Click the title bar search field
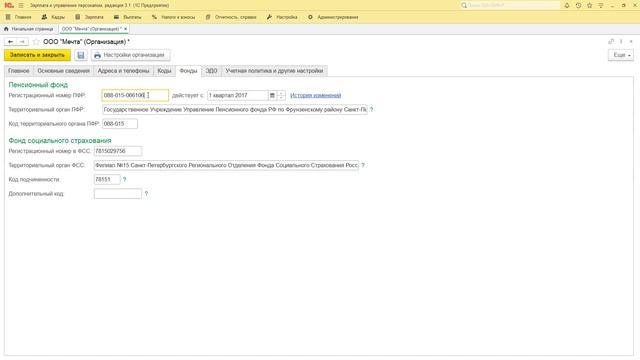Screen dimensions: 640x360 tap(510, 5)
